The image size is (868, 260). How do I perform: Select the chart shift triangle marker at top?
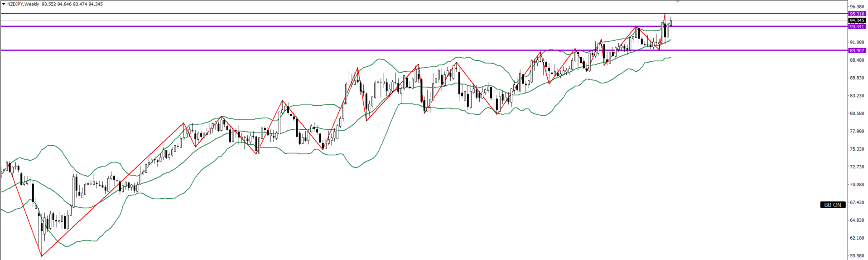pyautogui.click(x=677, y=2)
